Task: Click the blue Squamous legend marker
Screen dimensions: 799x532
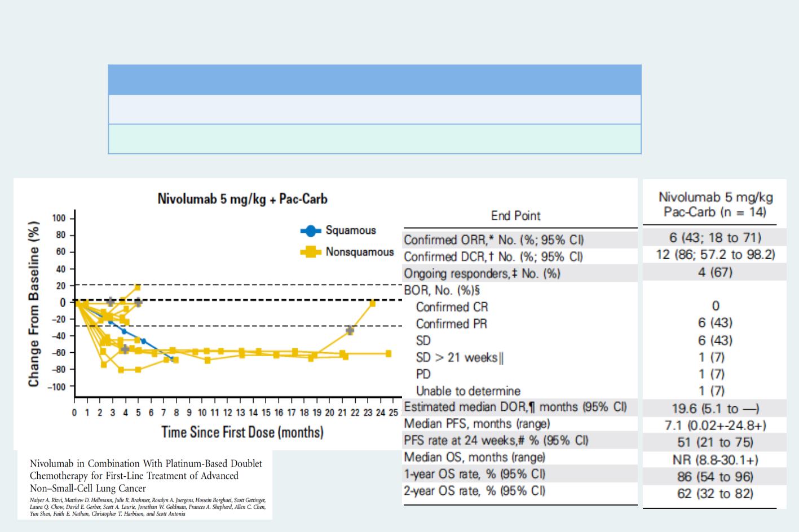Action: click(310, 230)
